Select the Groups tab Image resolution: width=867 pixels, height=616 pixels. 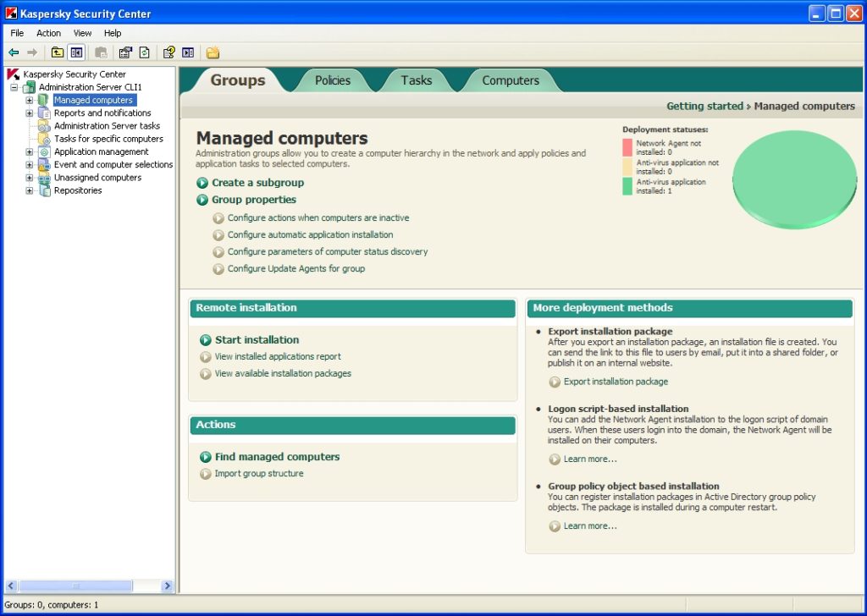pyautogui.click(x=238, y=80)
